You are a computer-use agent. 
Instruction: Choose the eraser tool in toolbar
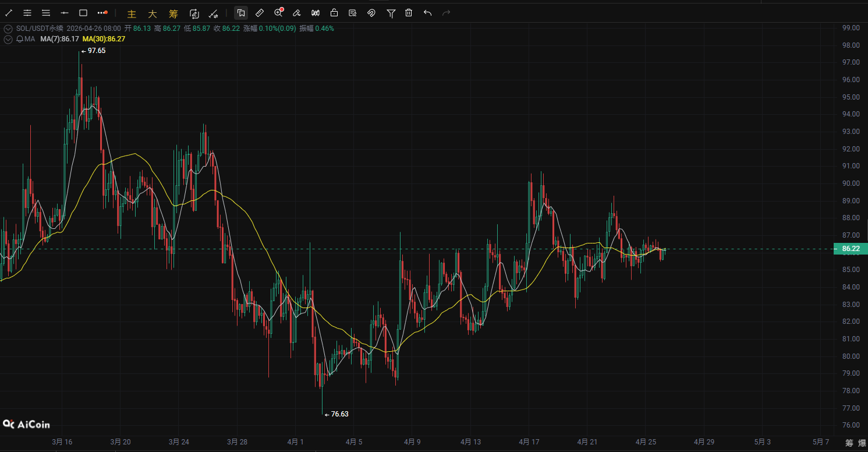[x=296, y=13]
